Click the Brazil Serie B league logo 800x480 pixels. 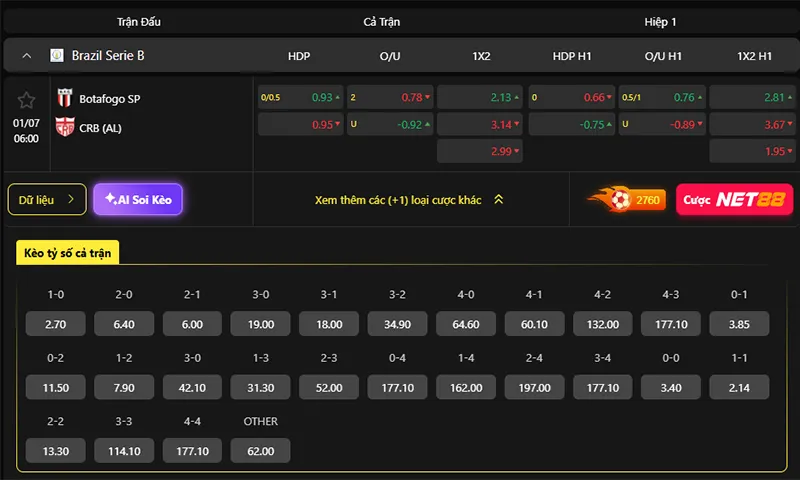(57, 55)
